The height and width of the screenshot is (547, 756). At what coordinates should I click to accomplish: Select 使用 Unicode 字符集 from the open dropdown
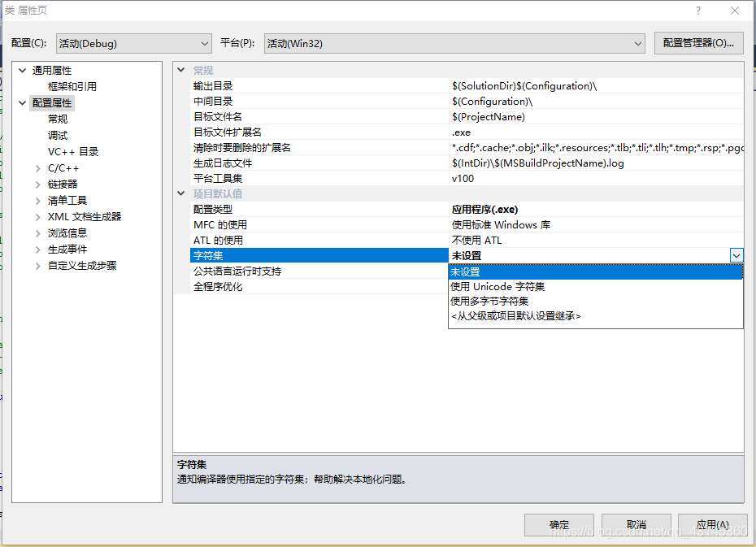pyautogui.click(x=497, y=286)
